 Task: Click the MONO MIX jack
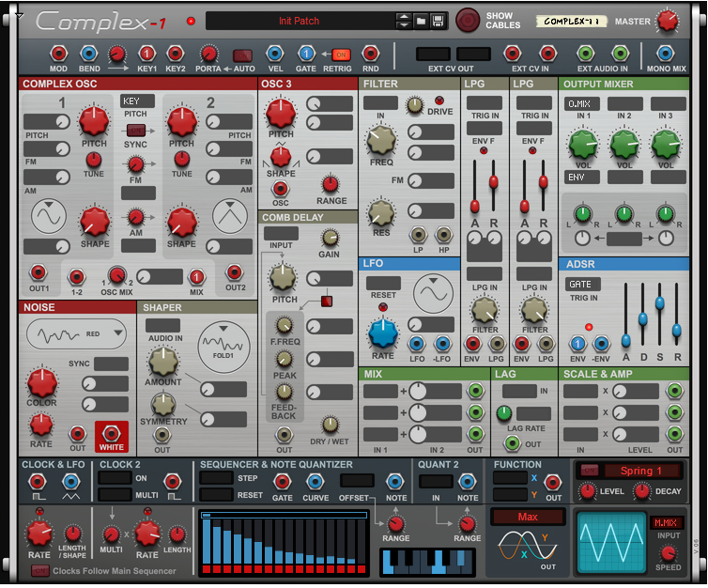(665, 54)
